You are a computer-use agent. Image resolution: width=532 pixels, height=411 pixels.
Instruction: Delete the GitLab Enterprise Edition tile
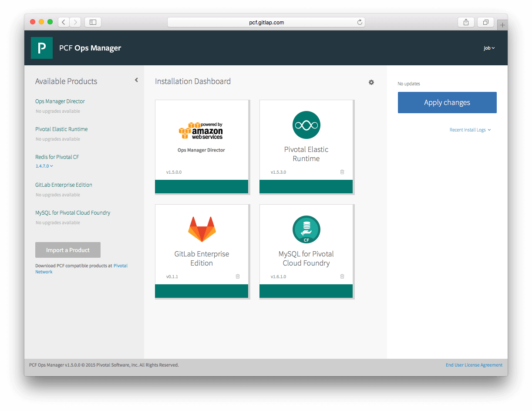click(x=238, y=276)
